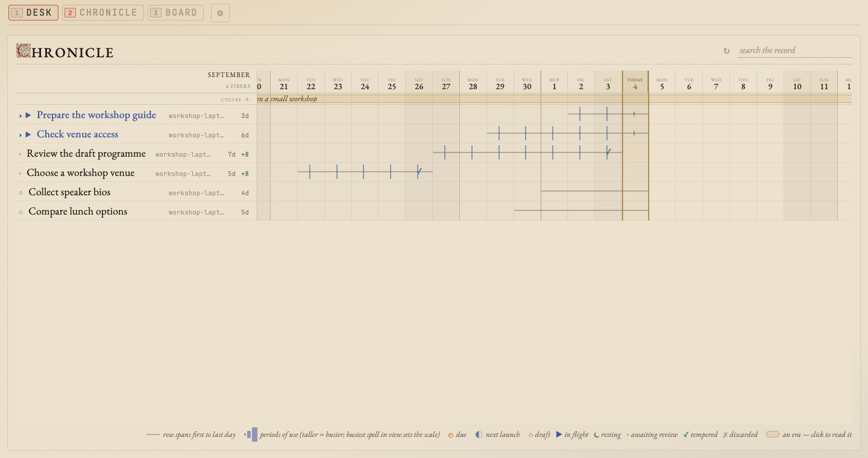Image resolution: width=868 pixels, height=458 pixels.
Task: Open the settings gear next to Board tab
Action: pyautogui.click(x=220, y=13)
